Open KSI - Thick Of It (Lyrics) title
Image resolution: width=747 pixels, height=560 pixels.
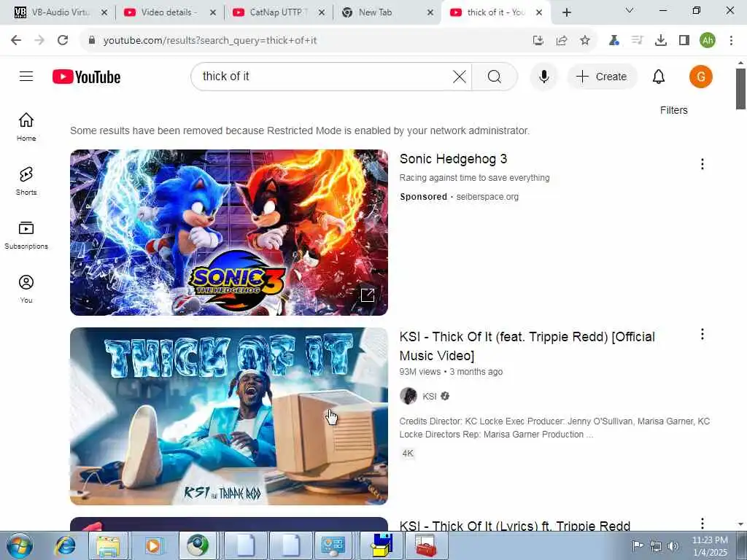pyautogui.click(x=515, y=525)
